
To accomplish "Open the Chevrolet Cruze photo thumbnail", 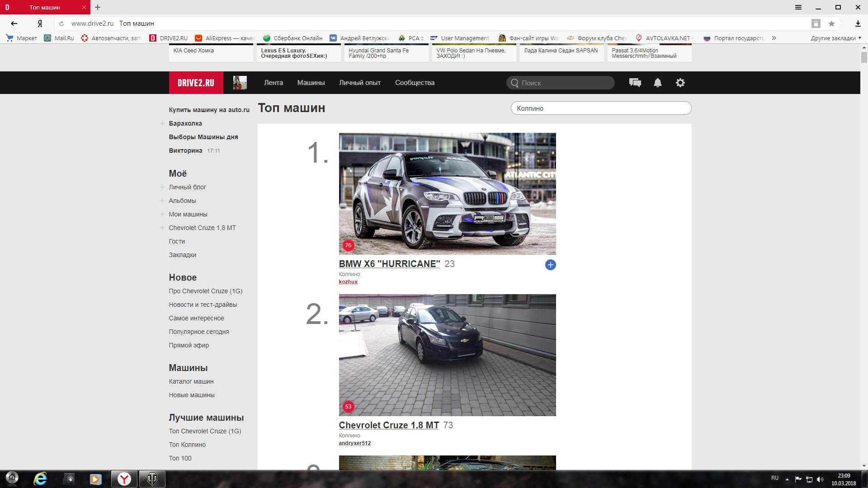I will [x=448, y=355].
